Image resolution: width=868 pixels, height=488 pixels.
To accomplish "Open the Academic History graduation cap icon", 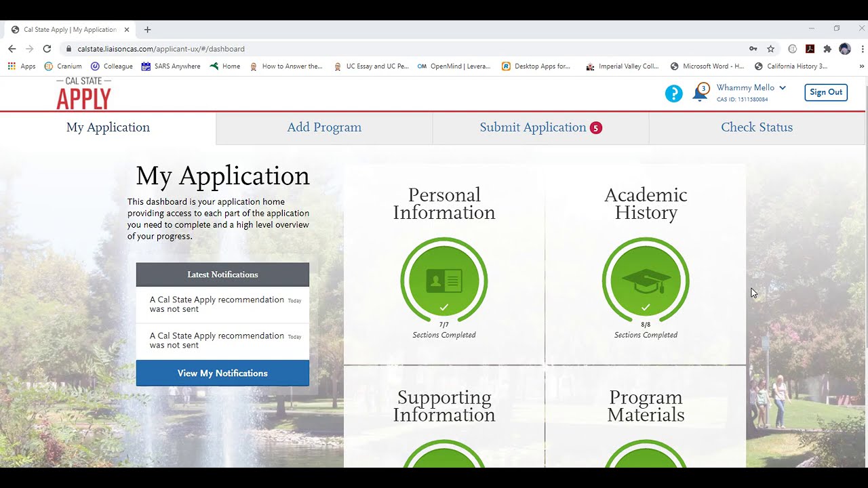I will tap(646, 281).
